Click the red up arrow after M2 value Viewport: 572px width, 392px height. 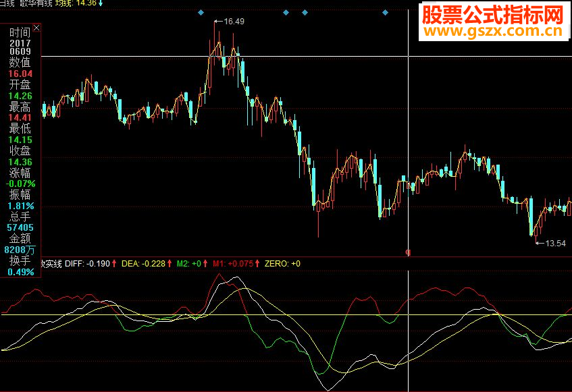[x=205, y=263]
